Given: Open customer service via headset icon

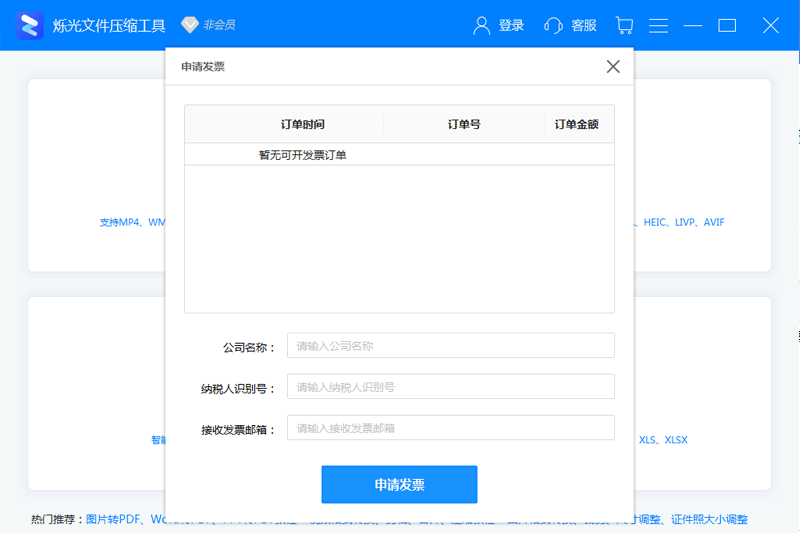Looking at the screenshot, I should [553, 25].
